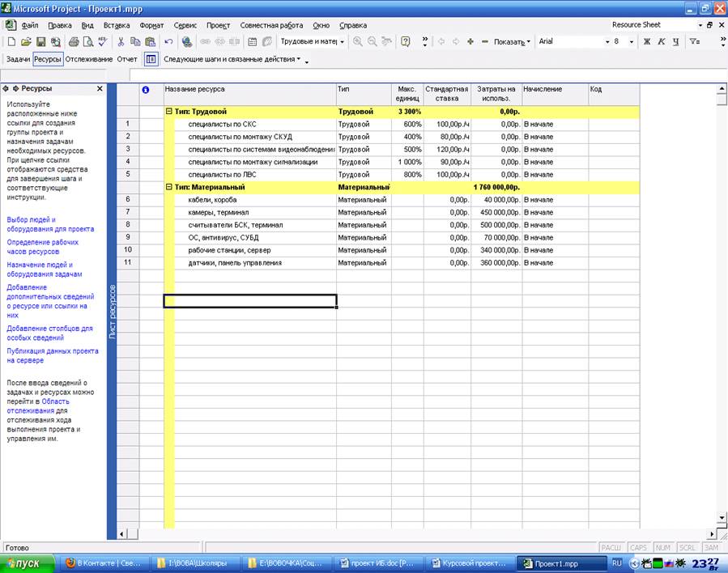Click 'Публикация данных проекта на сервере' link

52,355
